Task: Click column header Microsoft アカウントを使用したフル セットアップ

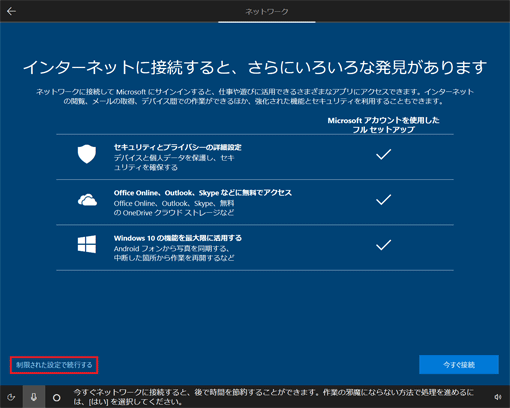Action: 383,125
